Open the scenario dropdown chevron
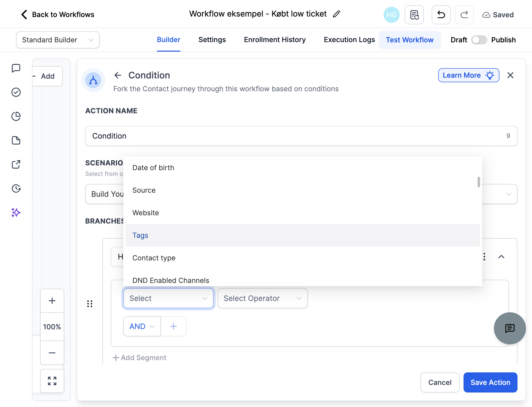 (x=509, y=194)
